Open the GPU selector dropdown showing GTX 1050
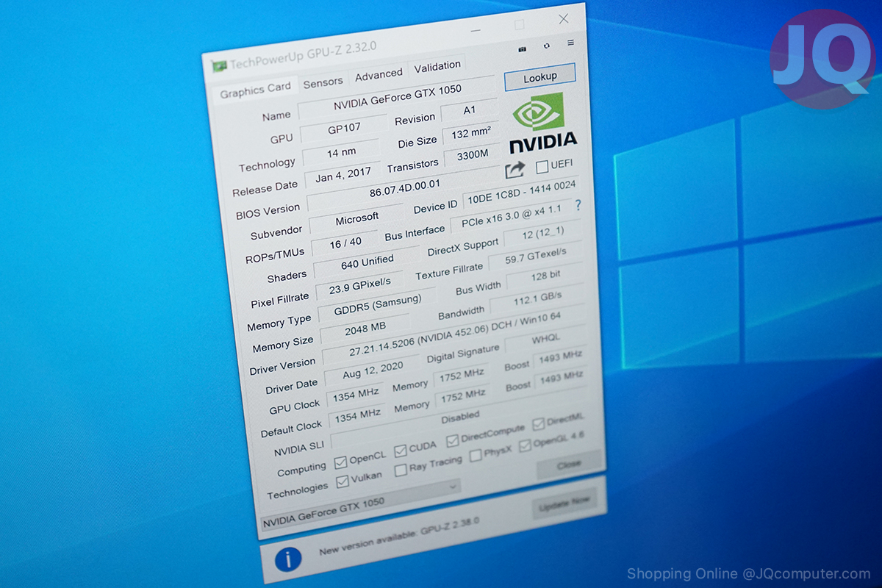This screenshot has height=588, width=882. tap(361, 505)
